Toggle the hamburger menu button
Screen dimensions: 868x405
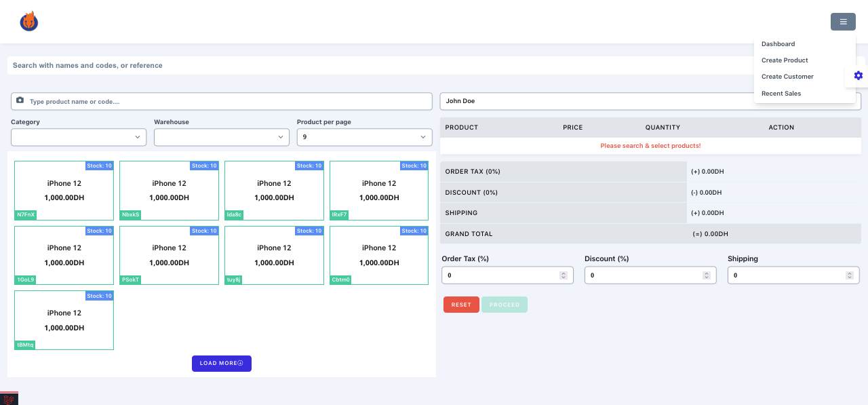843,22
